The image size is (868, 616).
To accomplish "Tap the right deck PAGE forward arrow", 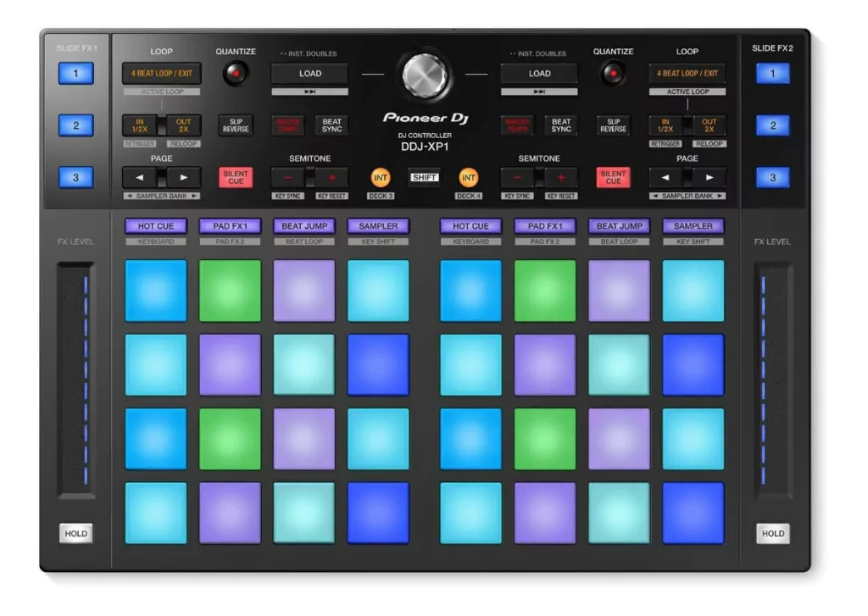I will tap(709, 178).
